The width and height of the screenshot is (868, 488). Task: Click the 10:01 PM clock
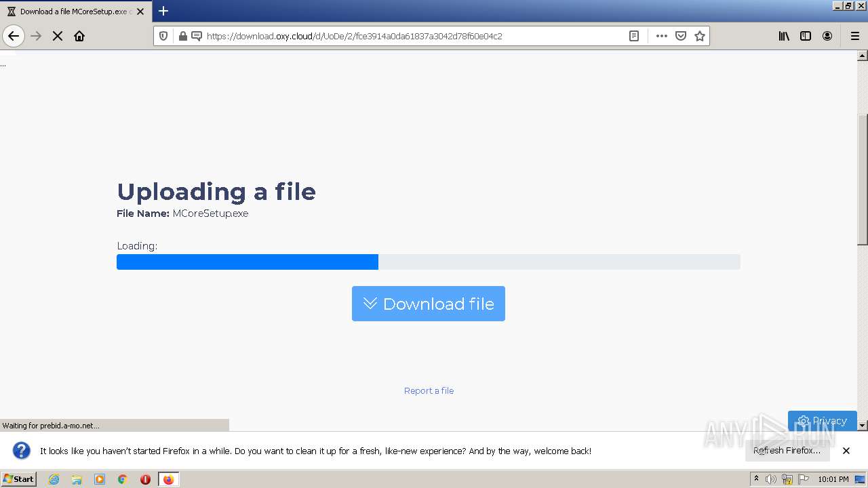click(x=833, y=479)
